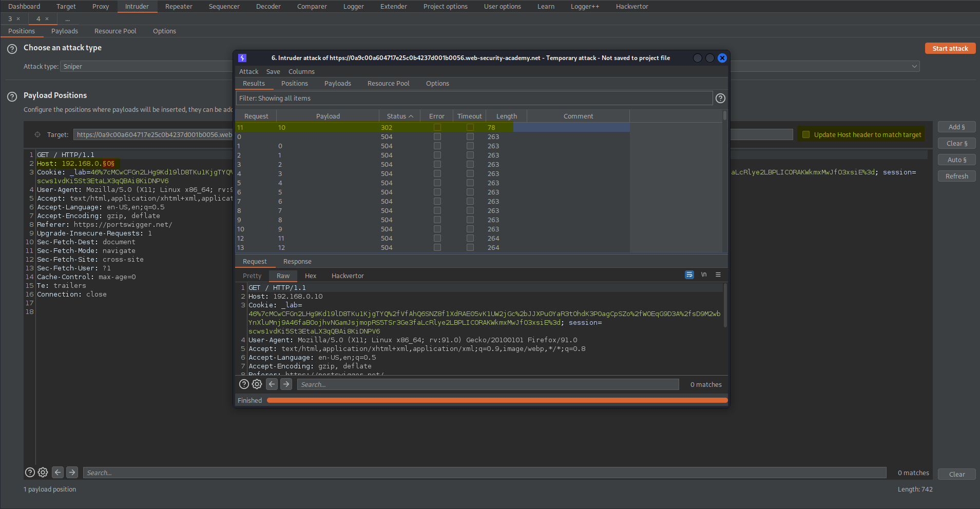The image size is (980, 509).
Task: Open main Resource Pool tab
Action: coord(116,31)
